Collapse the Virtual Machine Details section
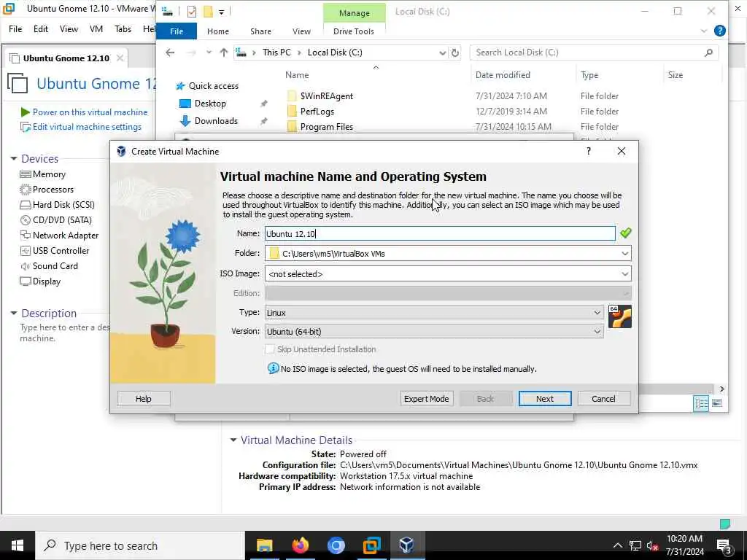The image size is (747, 560). 233,440
